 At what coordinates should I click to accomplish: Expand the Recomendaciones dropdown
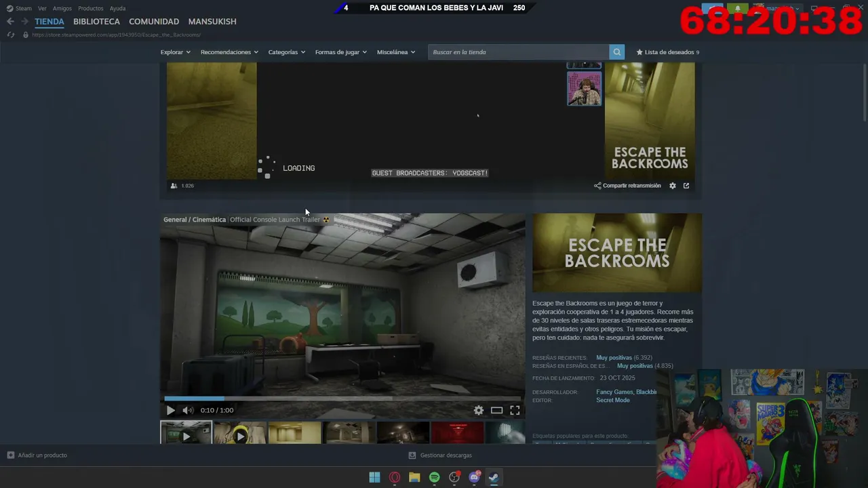click(x=229, y=52)
